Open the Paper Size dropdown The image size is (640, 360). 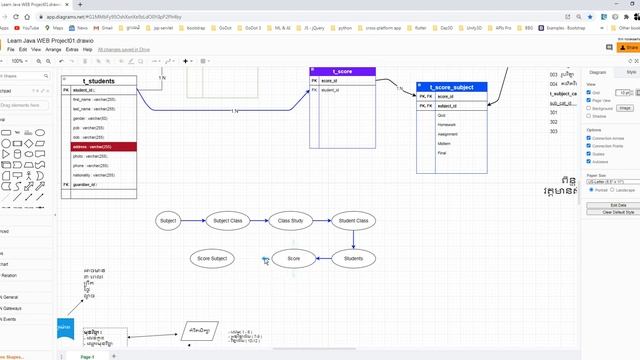point(613,182)
